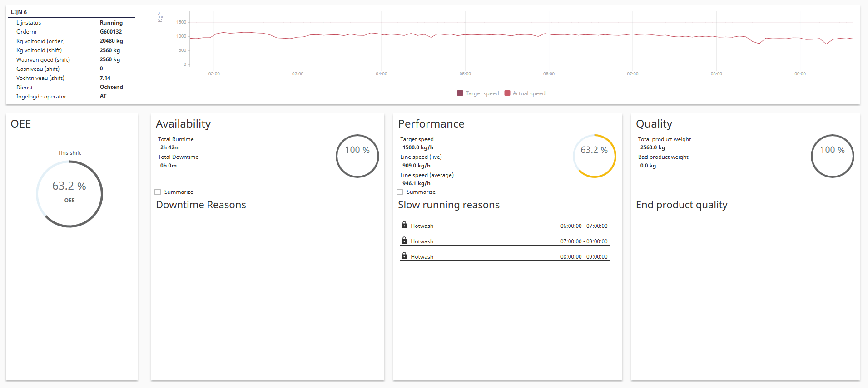Click the 09:00 label on chart time axis
The height and width of the screenshot is (388, 868).
pyautogui.click(x=800, y=74)
